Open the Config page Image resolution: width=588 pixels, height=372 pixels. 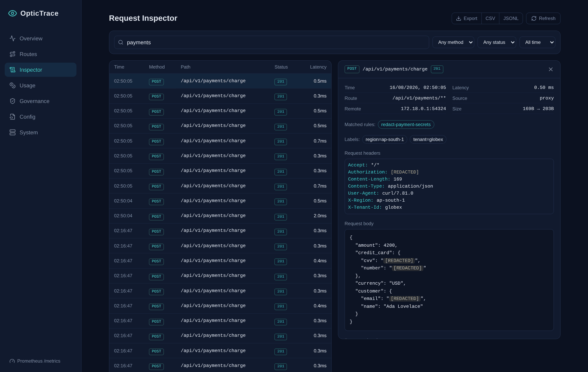[40, 117]
